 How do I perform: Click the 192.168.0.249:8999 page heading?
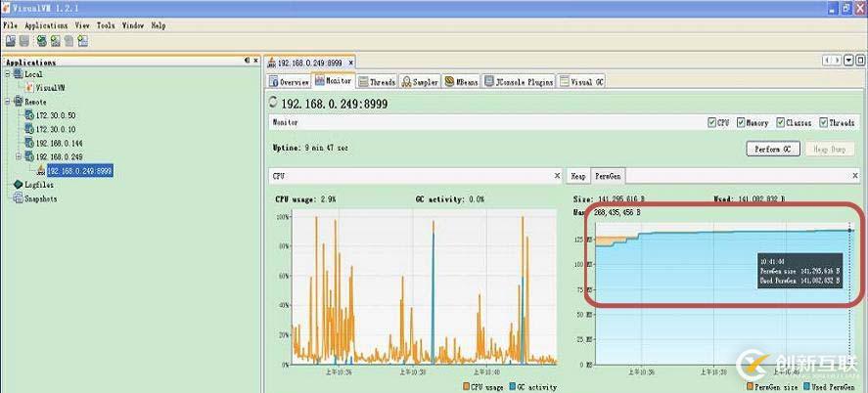(x=335, y=104)
